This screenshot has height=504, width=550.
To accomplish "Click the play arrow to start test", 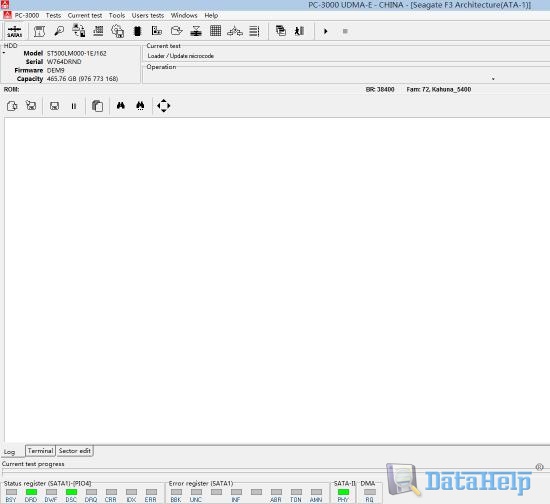I will click(x=326, y=31).
